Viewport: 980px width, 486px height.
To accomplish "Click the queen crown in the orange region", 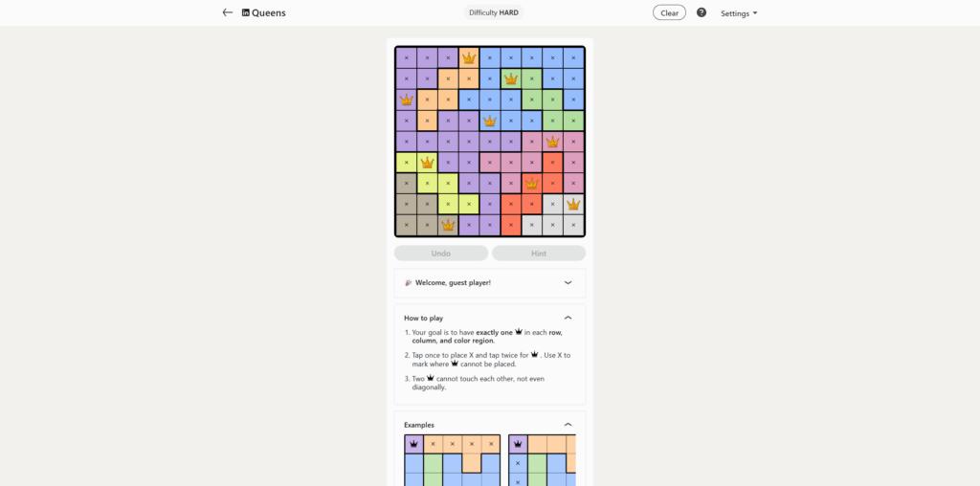I will pos(469,57).
